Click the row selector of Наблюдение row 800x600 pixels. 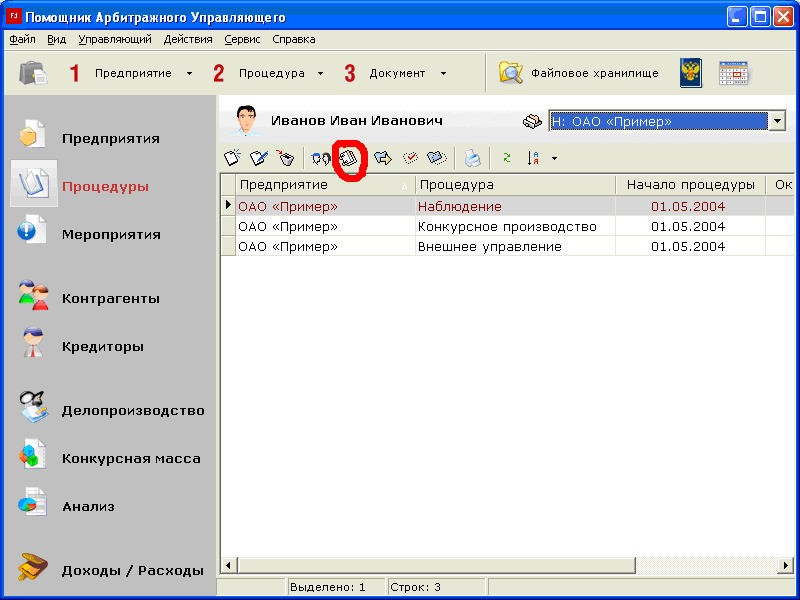(228, 206)
